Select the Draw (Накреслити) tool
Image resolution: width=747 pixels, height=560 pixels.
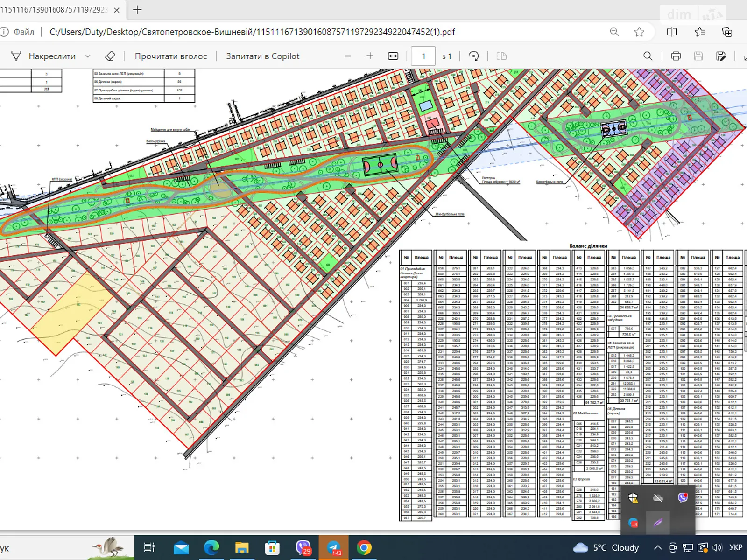[x=43, y=56]
